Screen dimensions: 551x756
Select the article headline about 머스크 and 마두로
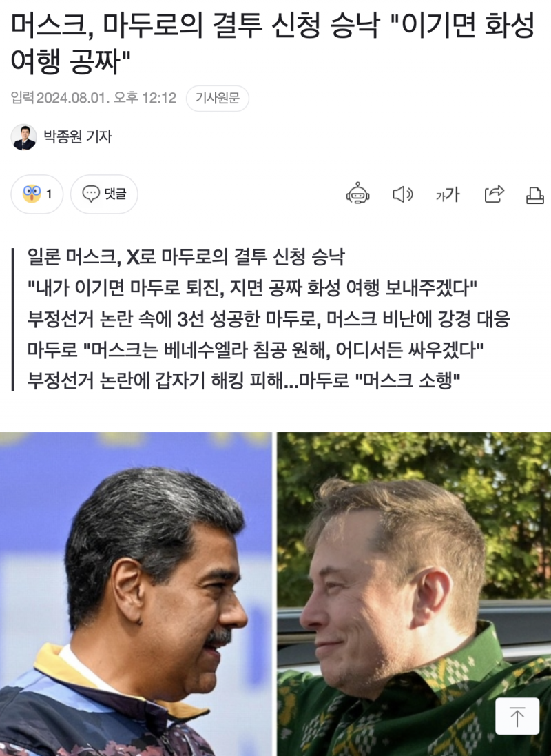273,44
